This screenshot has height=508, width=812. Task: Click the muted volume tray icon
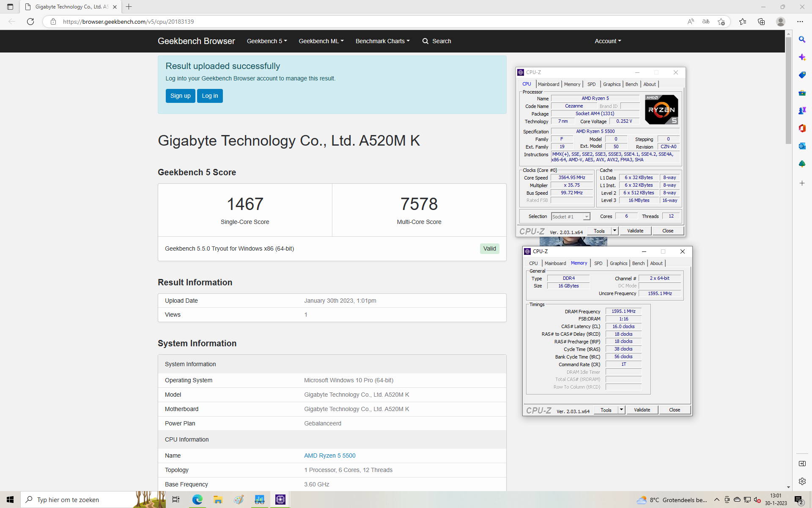[757, 500]
